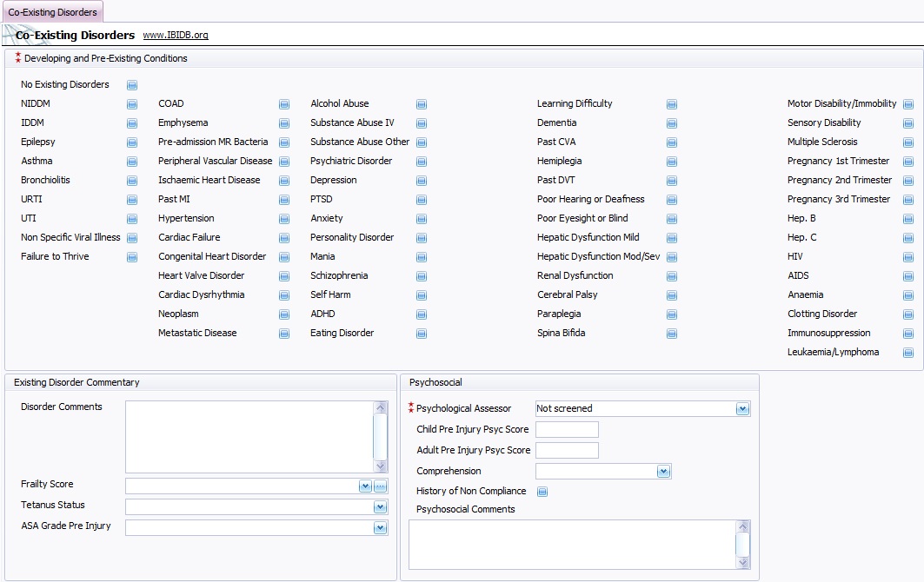
Task: Enable the Hypertension checkbox
Action: pyautogui.click(x=284, y=219)
